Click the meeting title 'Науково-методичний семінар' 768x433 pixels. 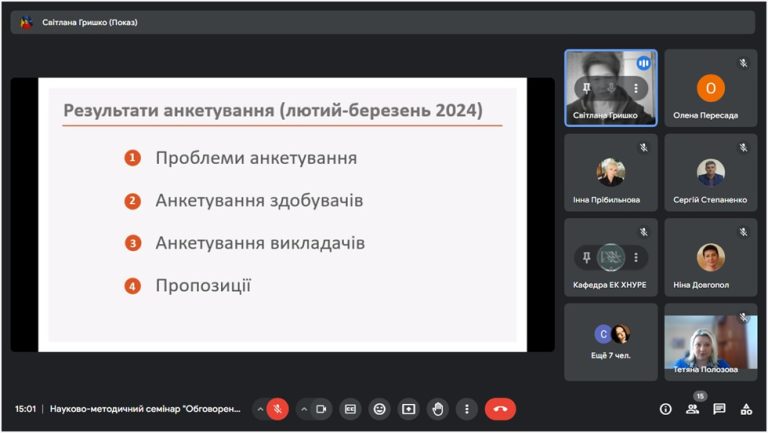(145, 409)
